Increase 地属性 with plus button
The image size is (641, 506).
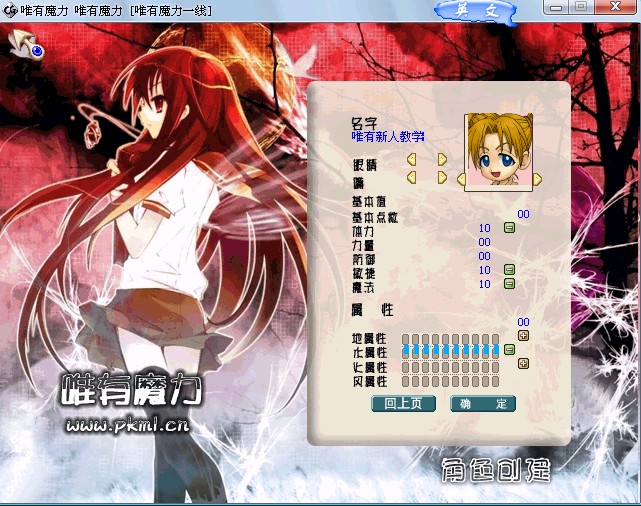522,335
